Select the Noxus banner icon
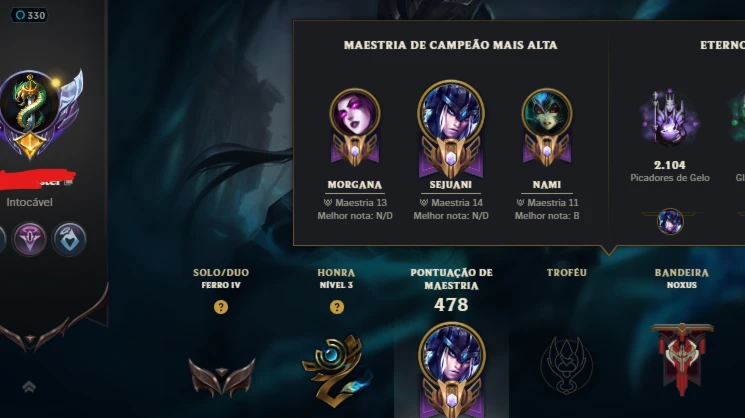 (682, 359)
